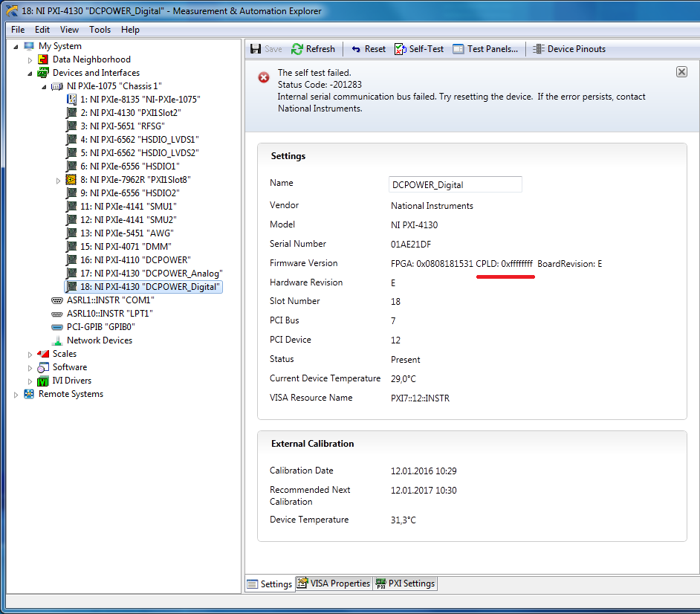Click the red error status icon
This screenshot has height=614, width=700.
264,77
